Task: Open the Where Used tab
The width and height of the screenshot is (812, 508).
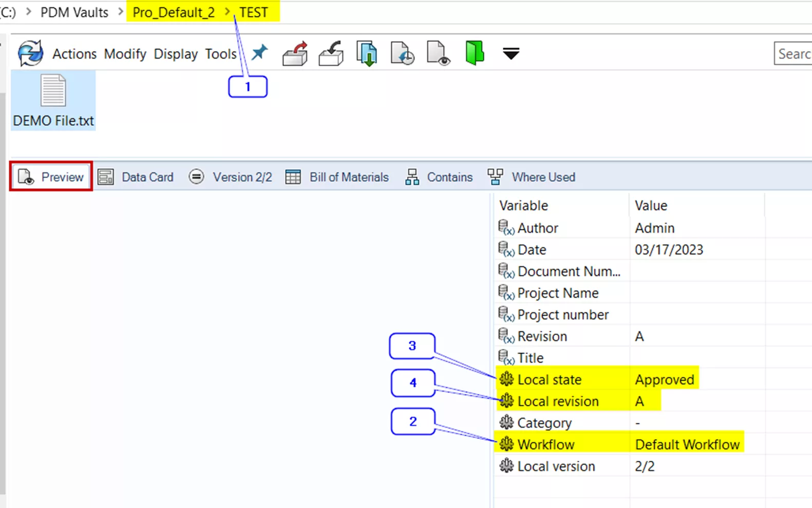Action: pyautogui.click(x=532, y=177)
